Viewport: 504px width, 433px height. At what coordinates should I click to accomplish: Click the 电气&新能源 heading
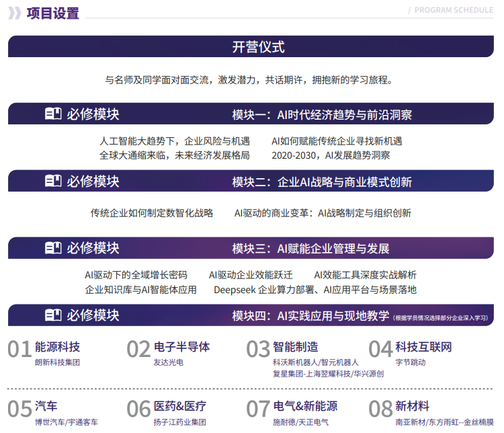pyautogui.click(x=305, y=406)
